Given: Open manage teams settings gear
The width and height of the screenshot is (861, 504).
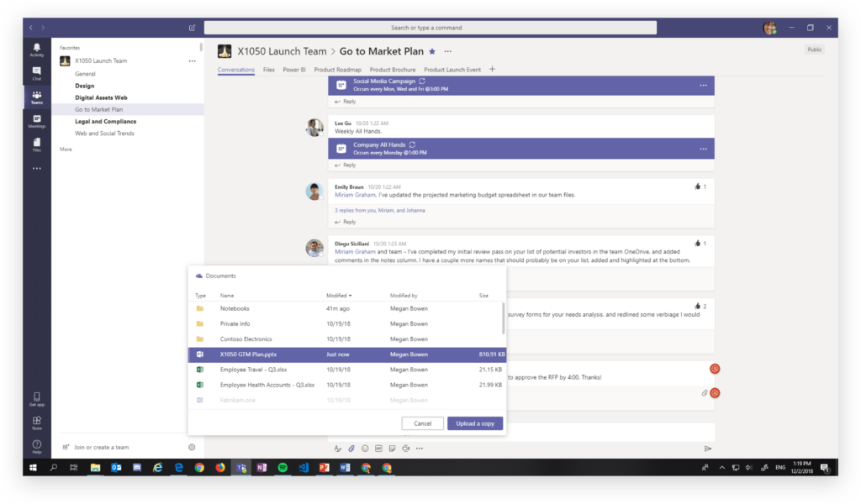Looking at the screenshot, I should [x=192, y=447].
